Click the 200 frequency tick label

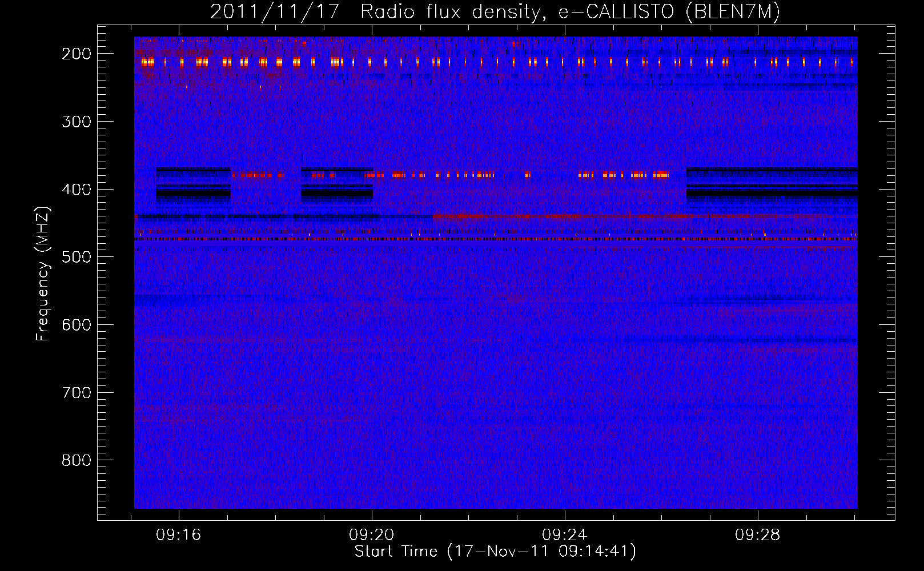77,54
